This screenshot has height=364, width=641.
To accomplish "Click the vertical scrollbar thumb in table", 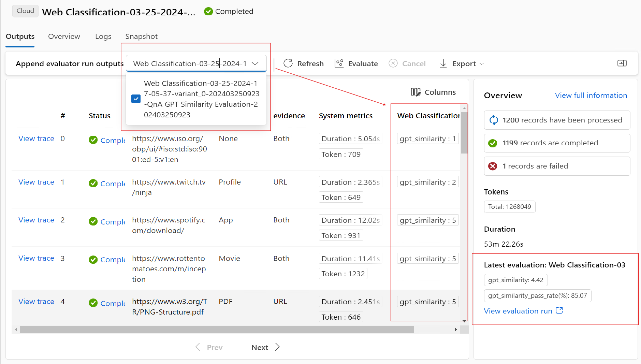I will click(464, 133).
